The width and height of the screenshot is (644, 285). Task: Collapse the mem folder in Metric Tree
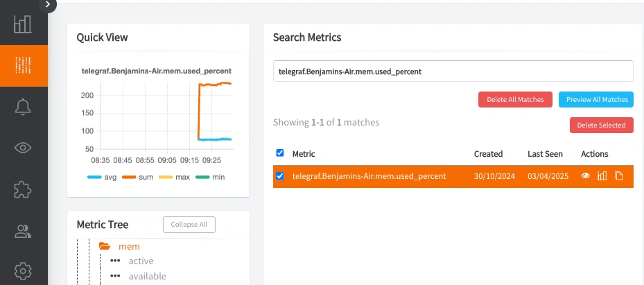click(105, 246)
